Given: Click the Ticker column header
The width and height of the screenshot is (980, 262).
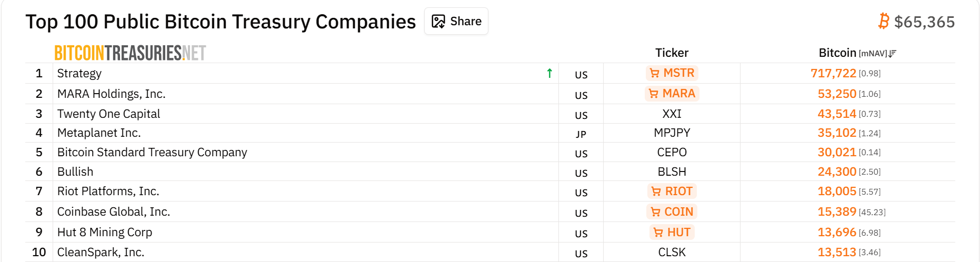Looking at the screenshot, I should pos(672,53).
